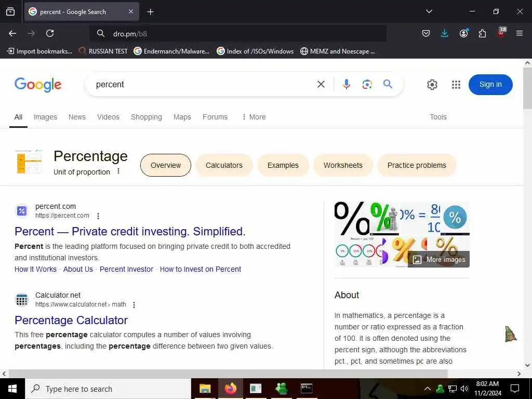This screenshot has width=532, height=399.
Task: Open the Endermanch/Malware bookmark
Action: click(x=171, y=51)
